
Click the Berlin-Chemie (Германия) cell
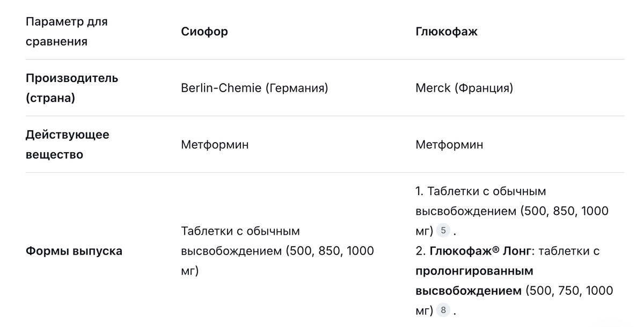pyautogui.click(x=254, y=88)
